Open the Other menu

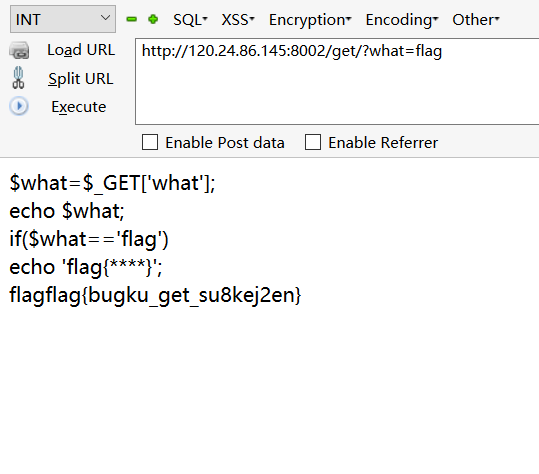tap(476, 20)
